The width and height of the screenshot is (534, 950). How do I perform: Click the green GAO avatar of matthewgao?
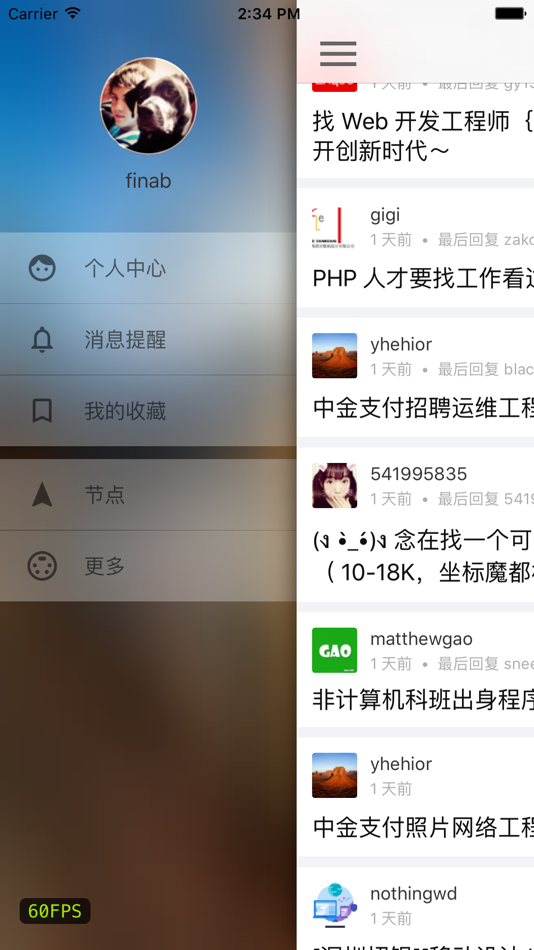tap(335, 650)
